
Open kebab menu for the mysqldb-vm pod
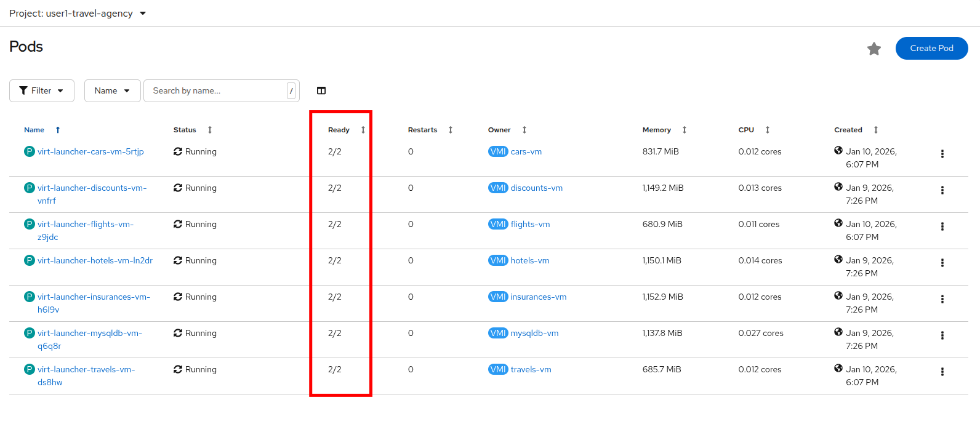[942, 335]
